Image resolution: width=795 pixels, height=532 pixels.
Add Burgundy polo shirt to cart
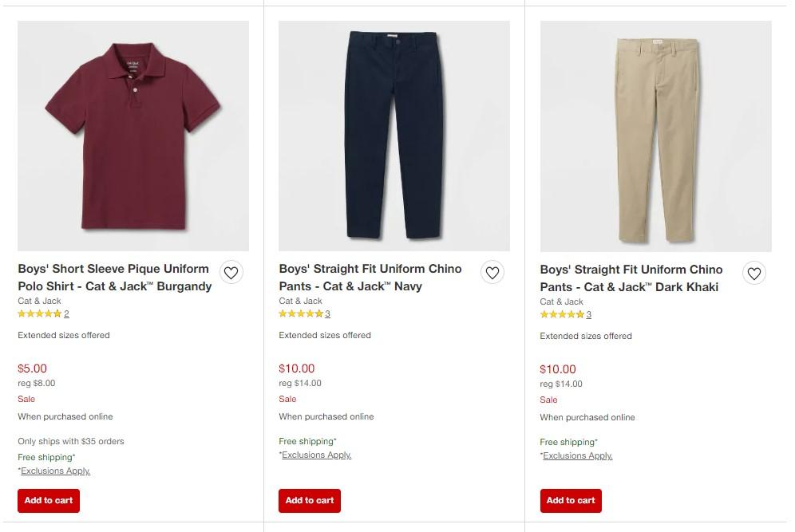click(x=49, y=501)
